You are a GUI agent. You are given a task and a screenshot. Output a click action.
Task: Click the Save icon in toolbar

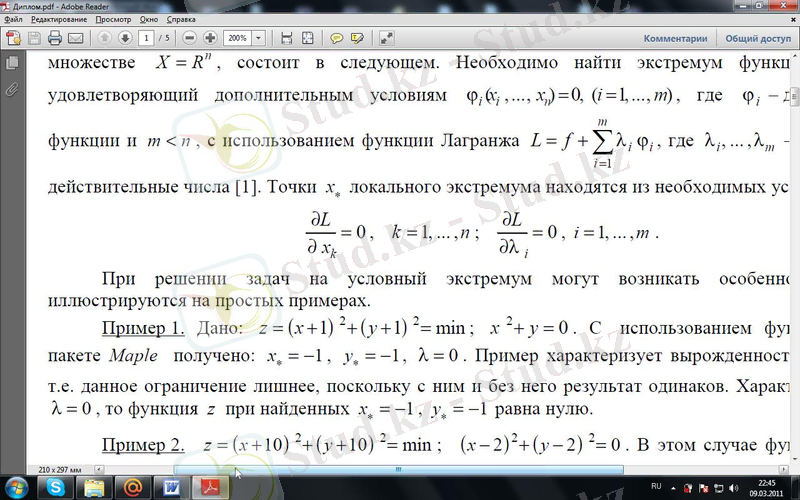(35, 38)
